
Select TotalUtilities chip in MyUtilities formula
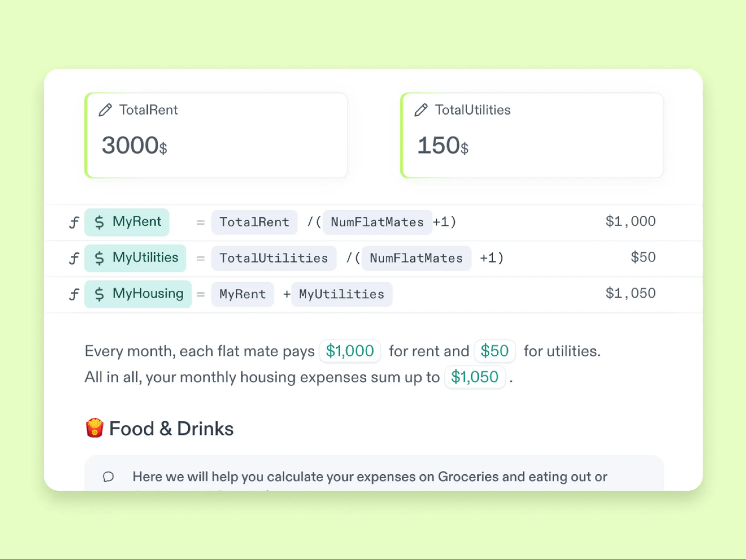[274, 258]
